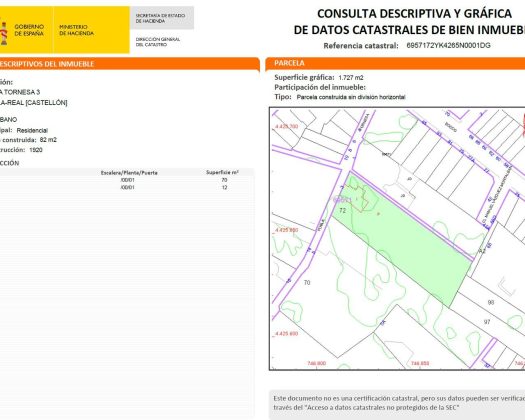Select the surface value 12 in table
The height and width of the screenshot is (420, 525).
[x=224, y=188]
